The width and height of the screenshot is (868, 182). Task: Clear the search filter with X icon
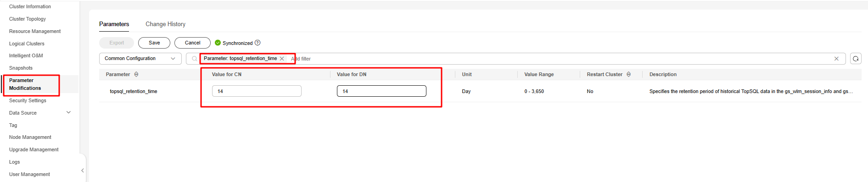(836, 59)
